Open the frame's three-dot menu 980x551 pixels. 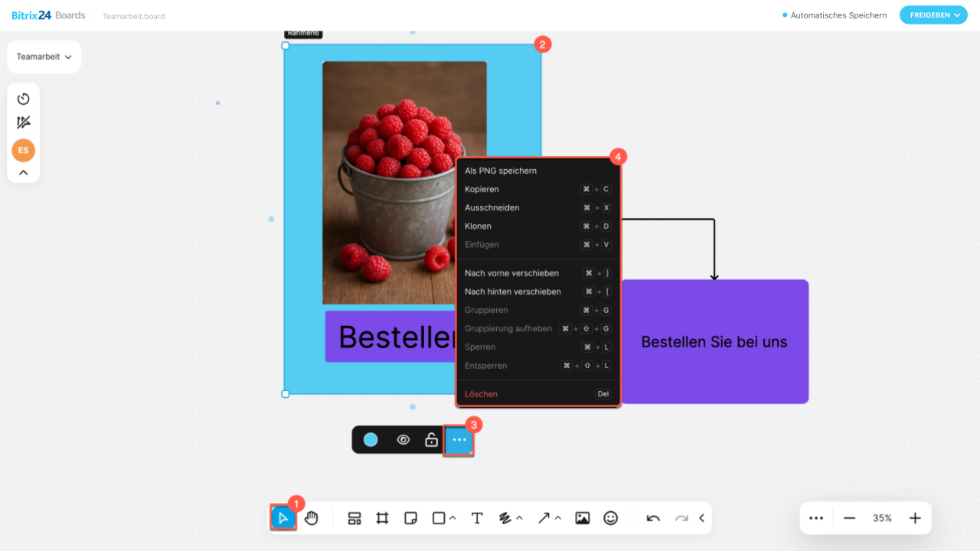click(459, 440)
